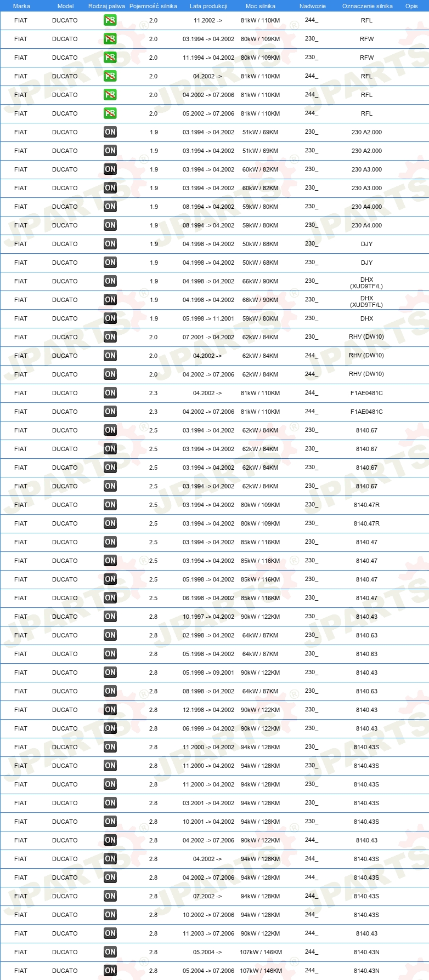
Task: Click date cell "10.1997 -> 04.2002"
Action: (x=208, y=617)
